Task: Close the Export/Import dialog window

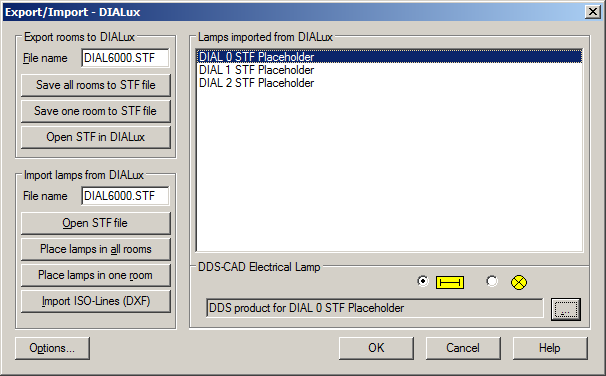Action: [x=592, y=12]
